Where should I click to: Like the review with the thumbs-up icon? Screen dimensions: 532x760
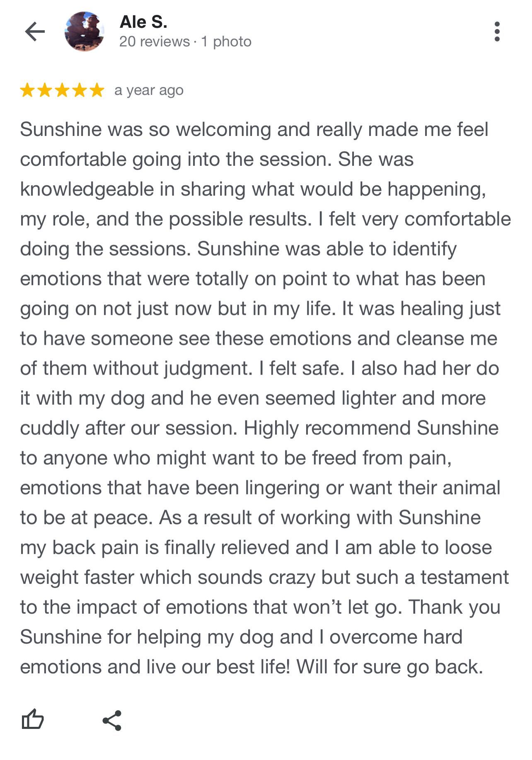(32, 719)
